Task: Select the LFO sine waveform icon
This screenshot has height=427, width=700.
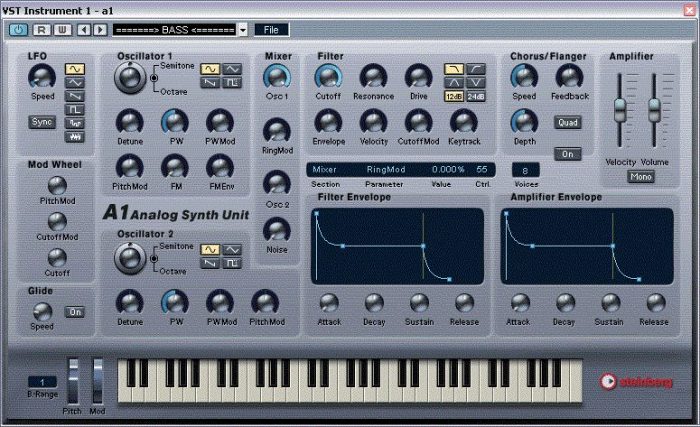Action: click(x=75, y=69)
